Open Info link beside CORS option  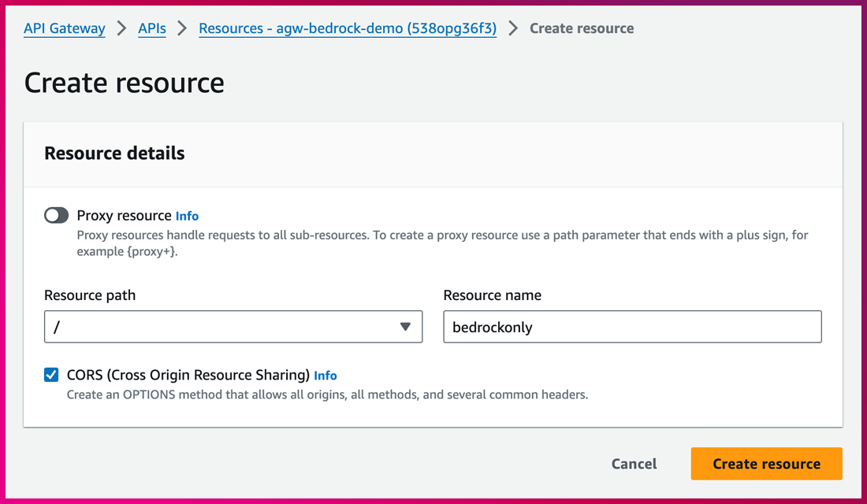325,376
